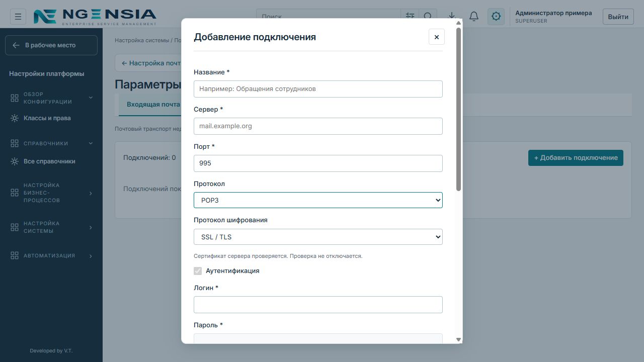Click the dialog scrollbar down arrow

coord(458,340)
